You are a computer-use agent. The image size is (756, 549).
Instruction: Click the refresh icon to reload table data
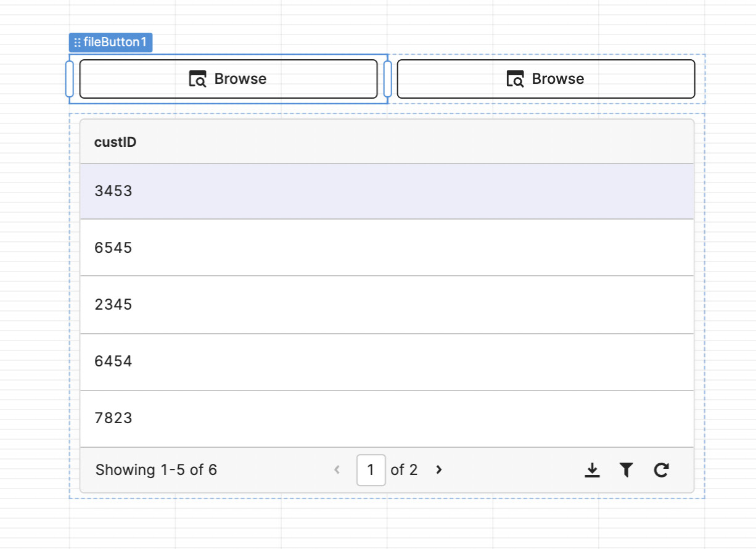click(660, 470)
